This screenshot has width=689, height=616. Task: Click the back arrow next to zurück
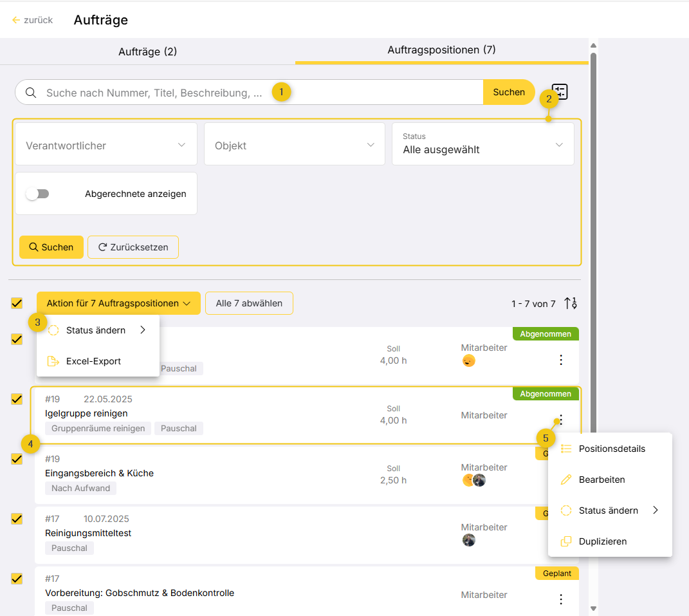[x=16, y=20]
